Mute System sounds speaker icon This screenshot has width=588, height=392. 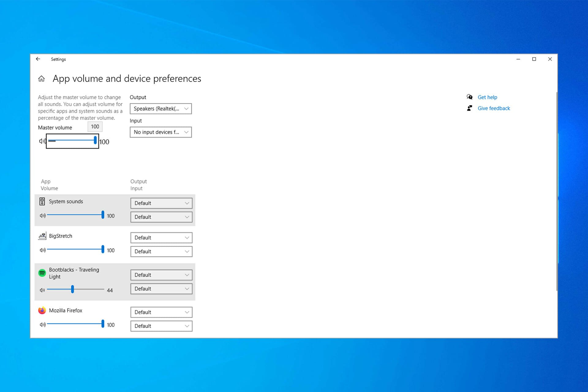coord(43,216)
